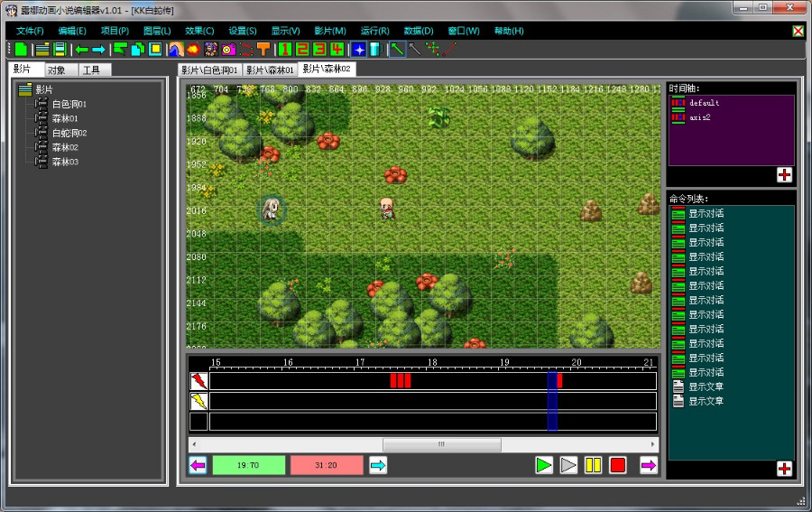Open the 影片(M) menu
This screenshot has height=512, width=812.
tap(330, 31)
